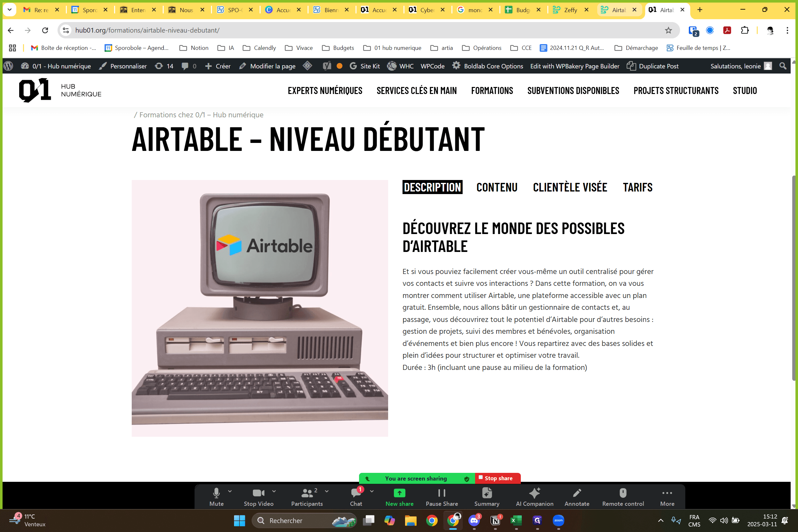Open the Chrome profile avatar
Viewport: 798px width, 532px height.
pyautogui.click(x=770, y=30)
